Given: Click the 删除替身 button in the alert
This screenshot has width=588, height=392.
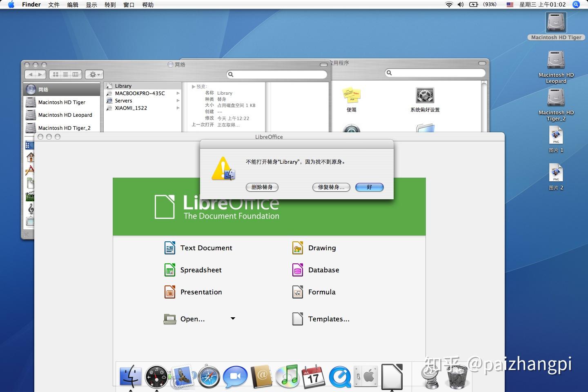Looking at the screenshot, I should click(262, 187).
